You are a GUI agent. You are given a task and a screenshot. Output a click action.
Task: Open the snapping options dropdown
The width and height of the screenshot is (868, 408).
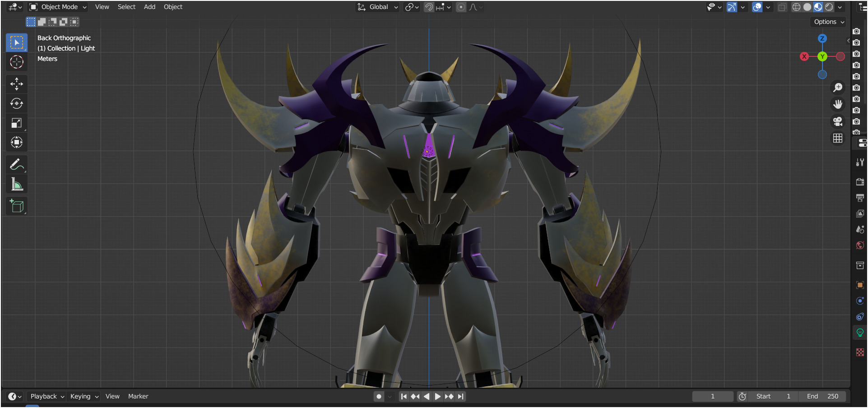point(443,7)
